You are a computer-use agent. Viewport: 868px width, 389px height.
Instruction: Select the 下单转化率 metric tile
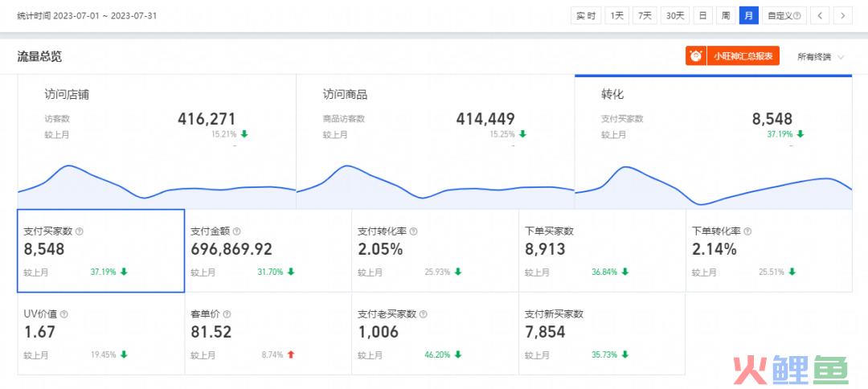click(769, 251)
